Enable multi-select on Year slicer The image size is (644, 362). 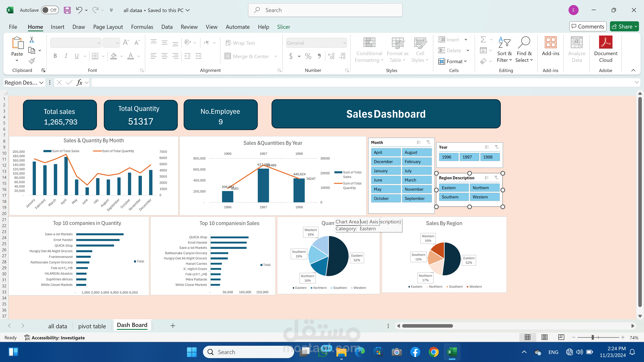click(x=487, y=147)
